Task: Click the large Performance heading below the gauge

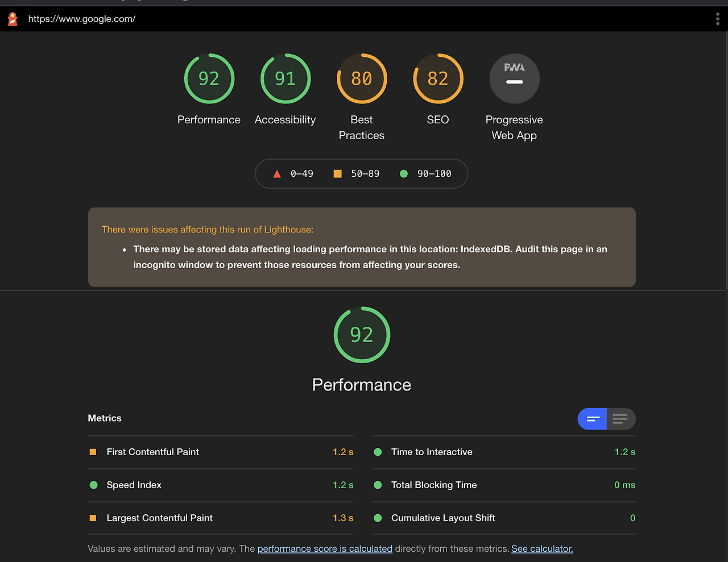Action: tap(362, 385)
